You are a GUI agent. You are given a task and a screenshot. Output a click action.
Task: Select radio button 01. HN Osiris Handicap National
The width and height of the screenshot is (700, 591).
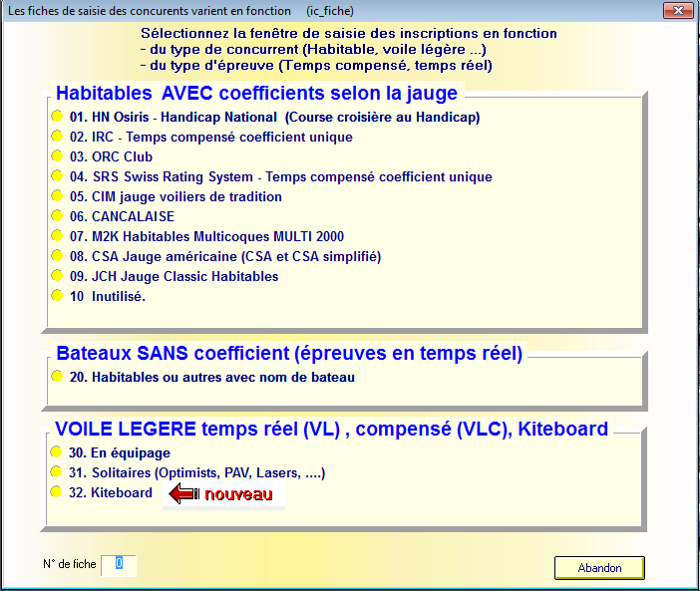(x=57, y=117)
